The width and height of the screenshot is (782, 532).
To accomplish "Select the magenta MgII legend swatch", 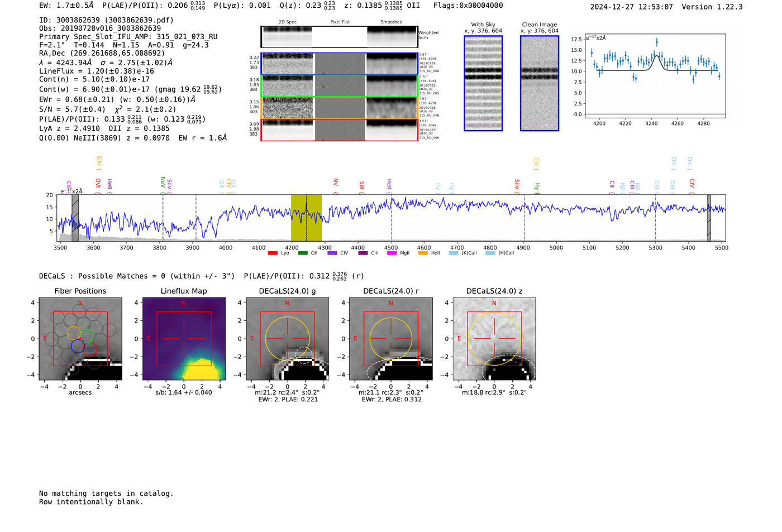I will (x=392, y=253).
